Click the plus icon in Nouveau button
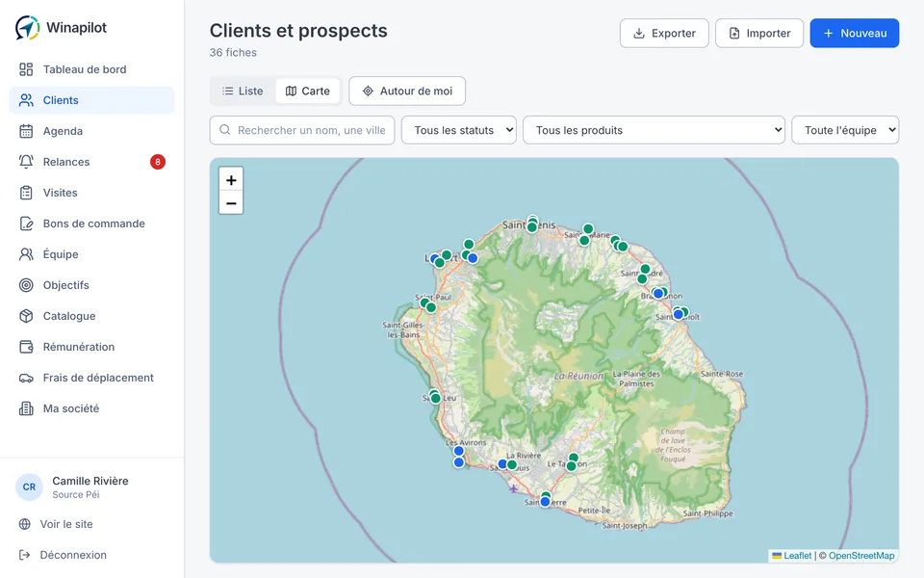The image size is (924, 578). (x=828, y=33)
